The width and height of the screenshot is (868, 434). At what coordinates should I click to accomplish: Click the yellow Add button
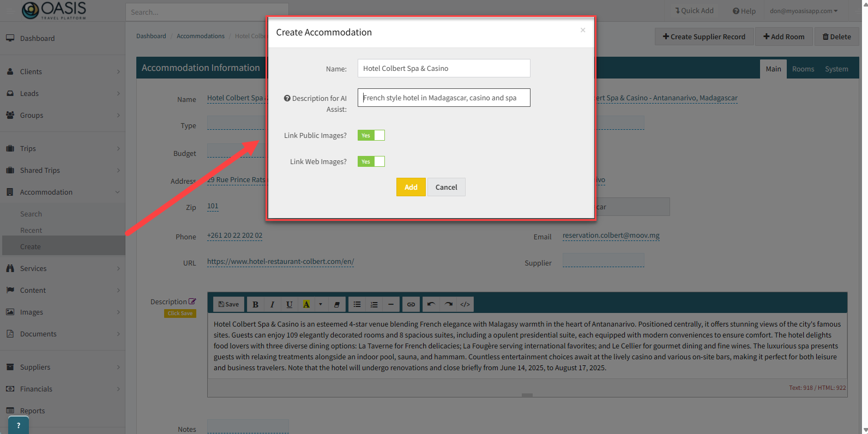[x=411, y=187]
